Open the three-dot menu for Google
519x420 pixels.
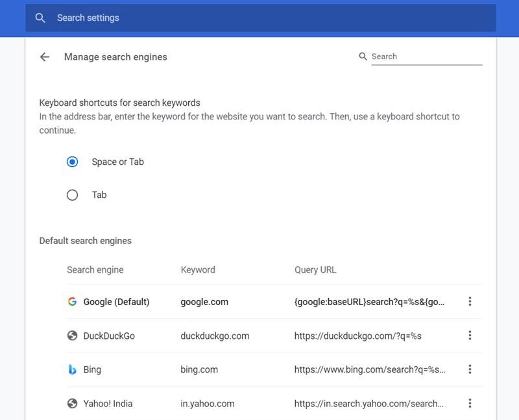[x=470, y=301]
